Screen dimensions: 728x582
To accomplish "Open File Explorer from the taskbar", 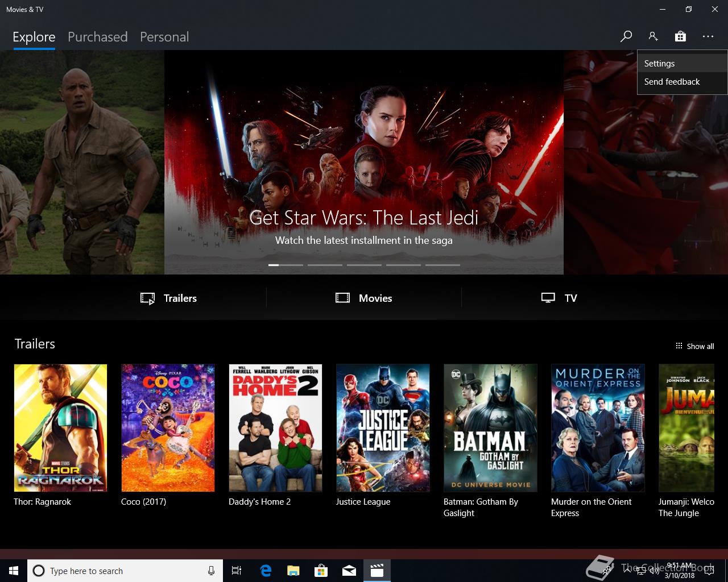I will click(293, 571).
